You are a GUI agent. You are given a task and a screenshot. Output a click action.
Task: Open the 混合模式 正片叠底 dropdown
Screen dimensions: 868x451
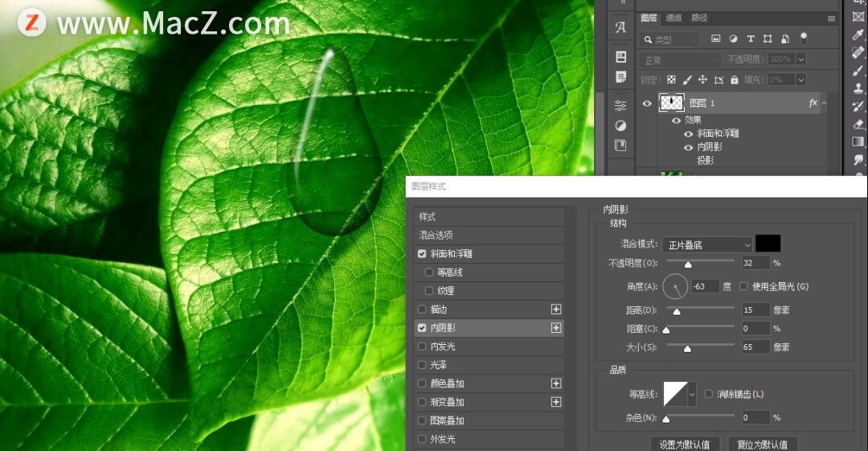(707, 244)
